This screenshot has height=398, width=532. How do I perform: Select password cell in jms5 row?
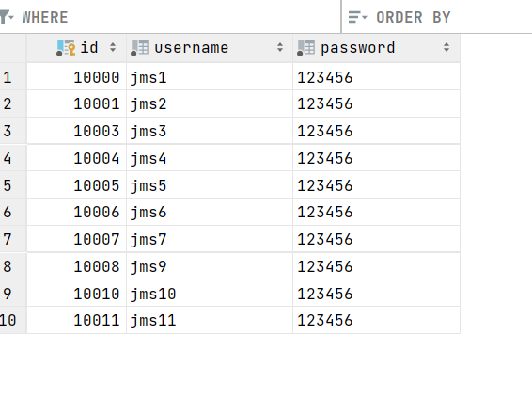376,185
